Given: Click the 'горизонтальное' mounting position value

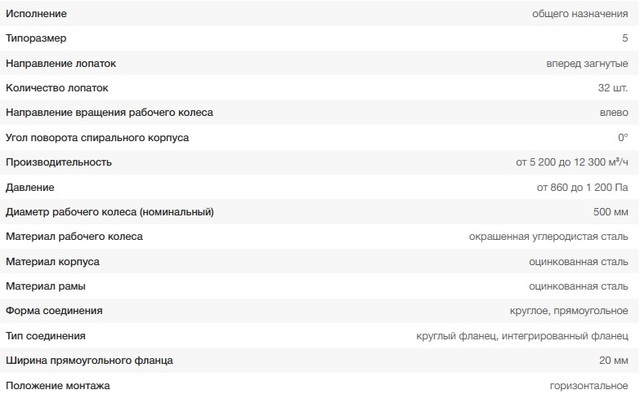Looking at the screenshot, I should point(588,385).
